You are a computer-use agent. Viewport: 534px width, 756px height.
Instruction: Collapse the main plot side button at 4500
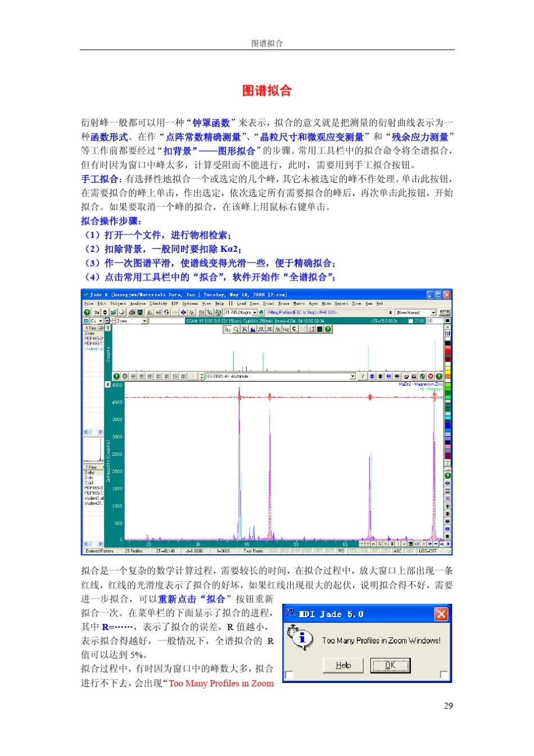pos(107,384)
